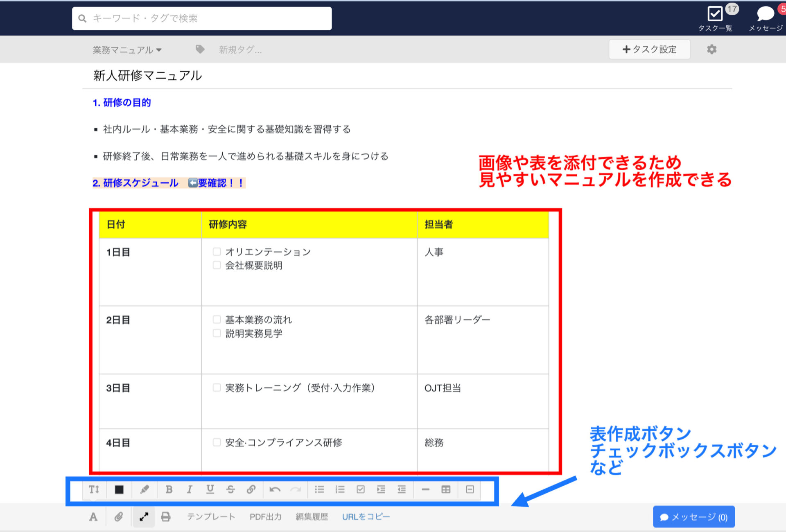Viewport: 786px width, 532px height.
Task: Check the 安全・コンプライアンス研修 checkbox
Action: pyautogui.click(x=217, y=442)
